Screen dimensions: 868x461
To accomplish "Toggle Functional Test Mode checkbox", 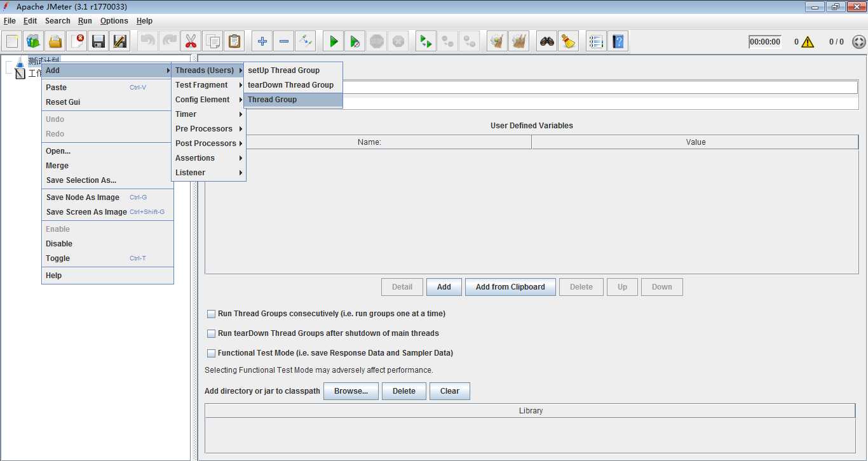I will [212, 353].
